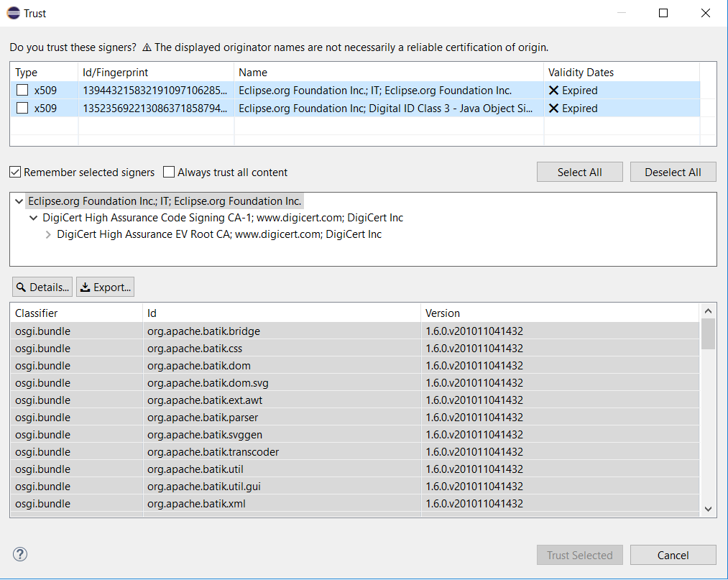The height and width of the screenshot is (580, 728).
Task: Click the Id column header in bundle table
Action: point(282,313)
